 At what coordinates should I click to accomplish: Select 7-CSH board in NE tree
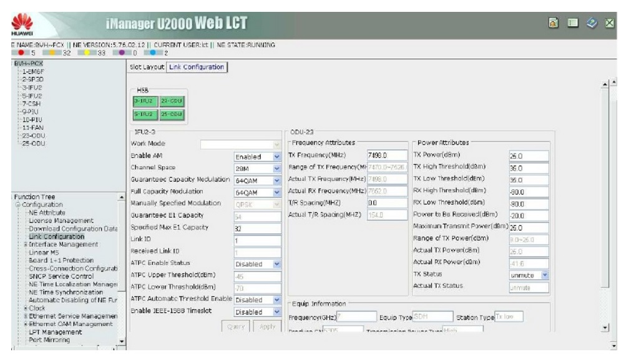tap(31, 104)
